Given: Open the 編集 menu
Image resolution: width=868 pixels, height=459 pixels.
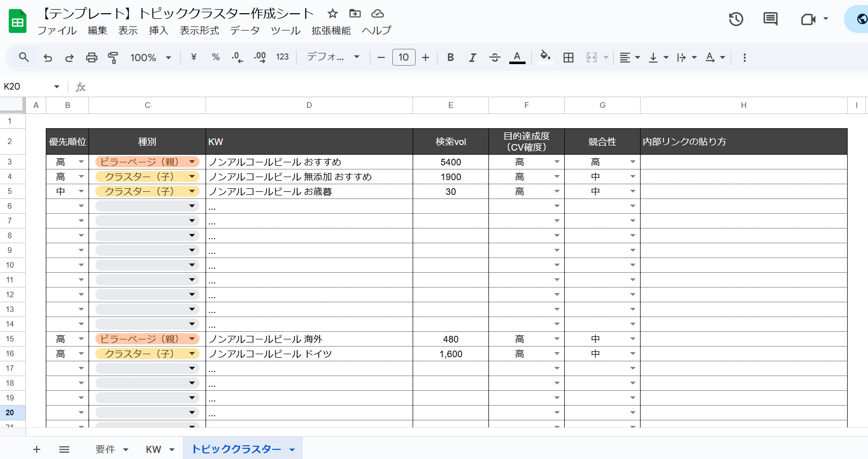Looking at the screenshot, I should pyautogui.click(x=97, y=31).
